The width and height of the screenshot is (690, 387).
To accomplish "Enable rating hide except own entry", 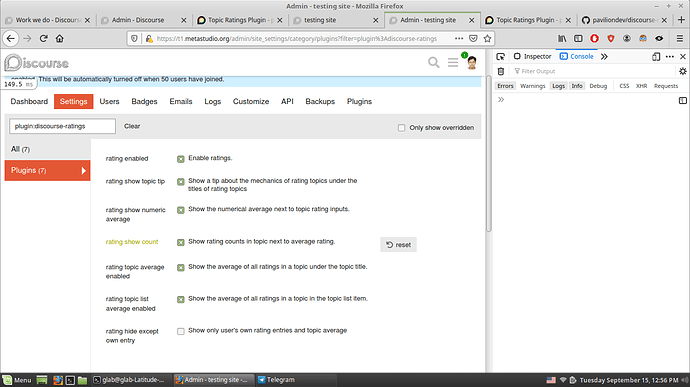I will click(180, 331).
